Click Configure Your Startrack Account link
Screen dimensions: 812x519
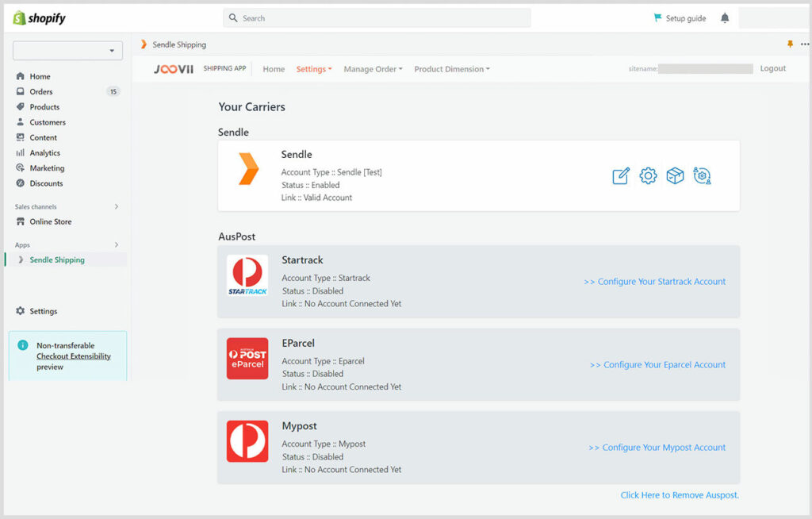coord(654,282)
